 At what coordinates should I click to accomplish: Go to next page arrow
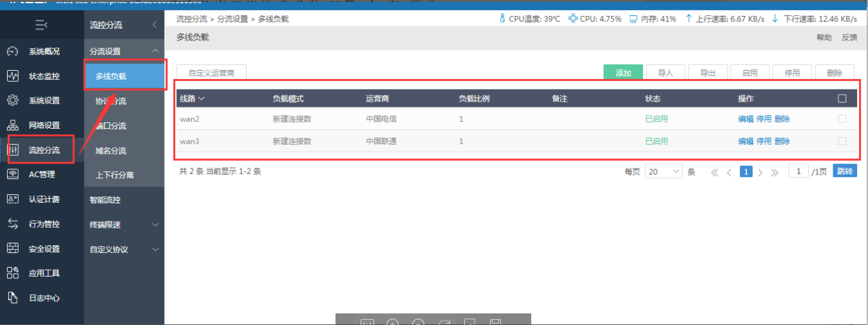pos(760,172)
